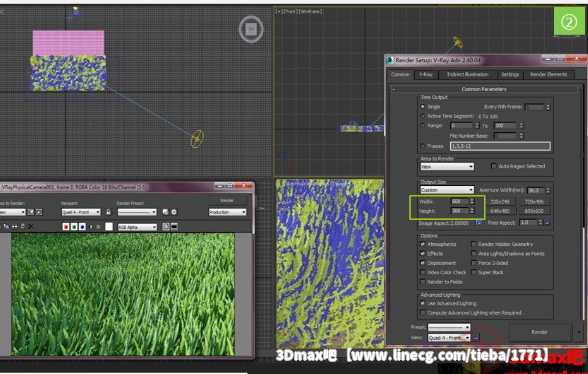Toggle UI Overlay icon right of RGB Alpha
588x374 pixels.
(166, 227)
